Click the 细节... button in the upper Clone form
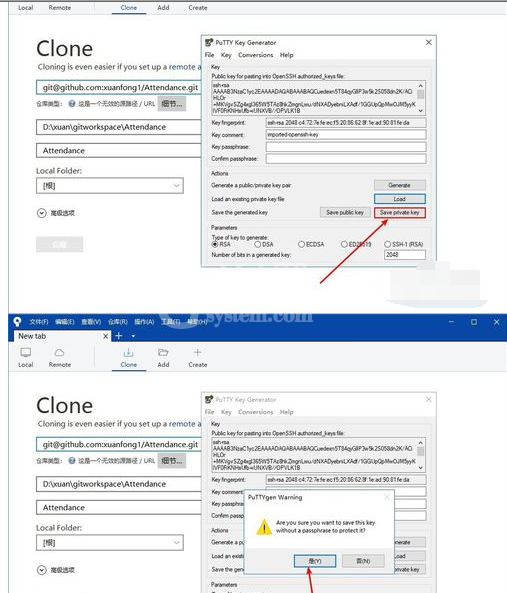This screenshot has width=507, height=593. [172, 104]
